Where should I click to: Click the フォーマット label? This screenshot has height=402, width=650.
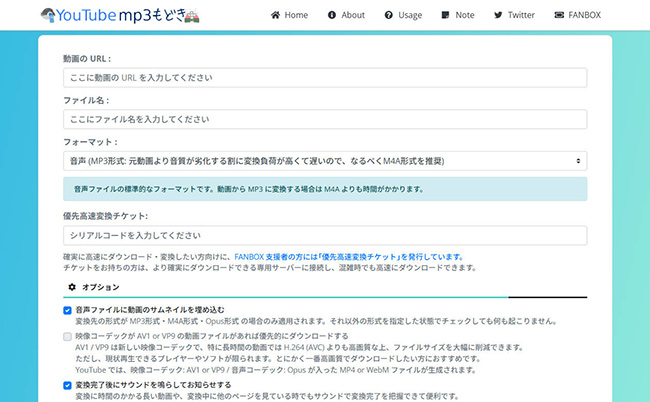click(x=90, y=142)
